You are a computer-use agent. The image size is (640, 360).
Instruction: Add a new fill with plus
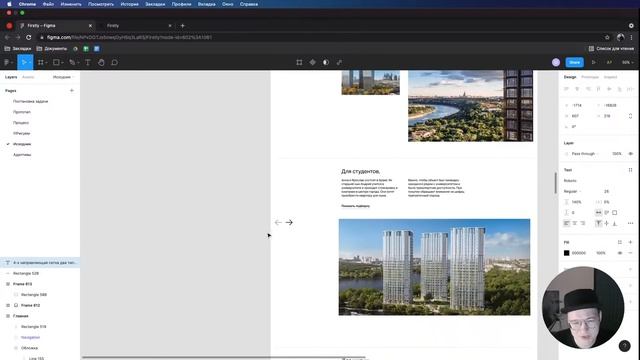631,242
